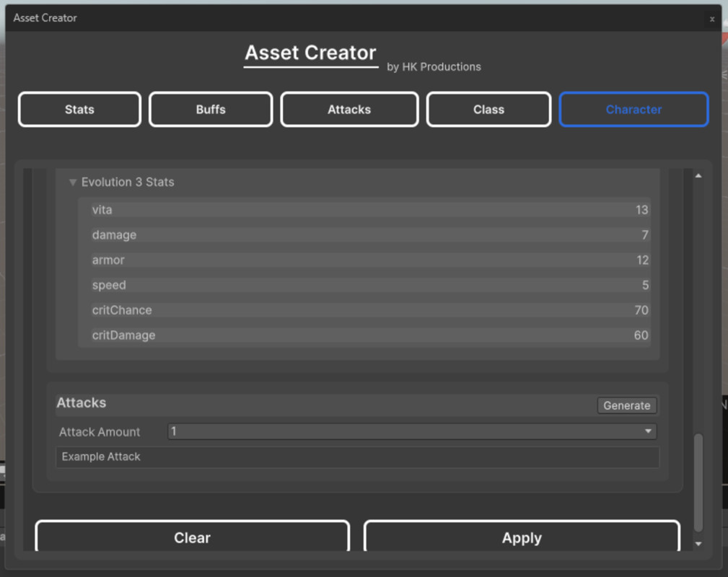The image size is (728, 577).
Task: Collapse the Evolution 3 Stats section
Action: point(73,182)
